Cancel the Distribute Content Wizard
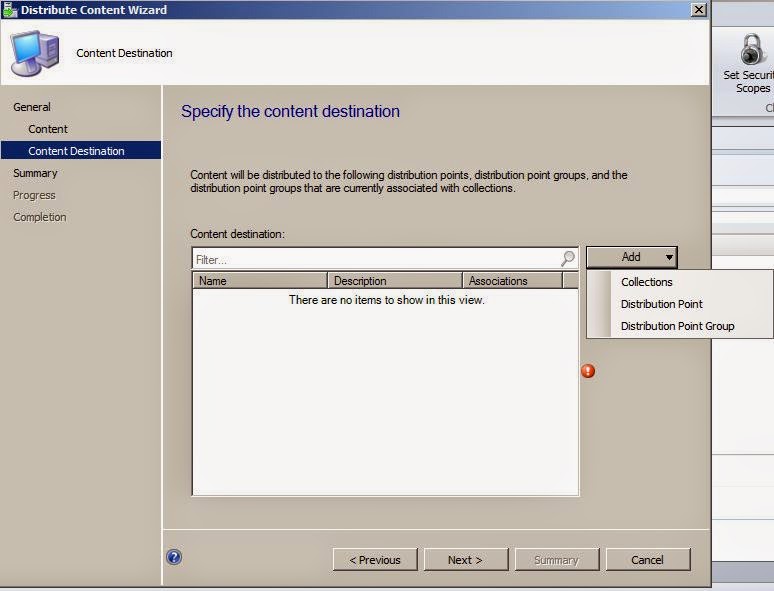Screen dimensions: 774x591 click(x=648, y=560)
